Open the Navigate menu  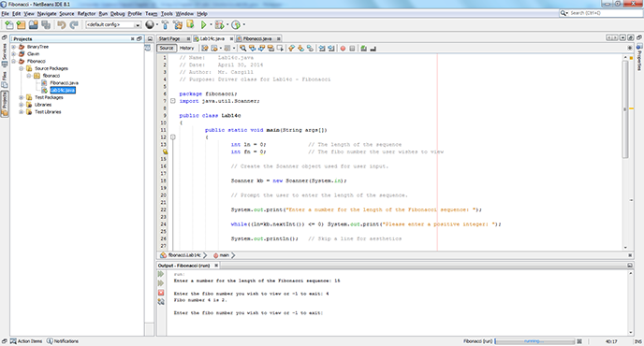coord(47,13)
